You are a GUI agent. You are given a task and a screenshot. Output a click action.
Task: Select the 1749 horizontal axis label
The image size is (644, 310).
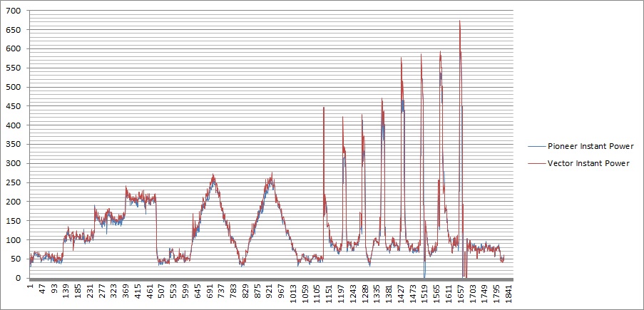coord(486,294)
